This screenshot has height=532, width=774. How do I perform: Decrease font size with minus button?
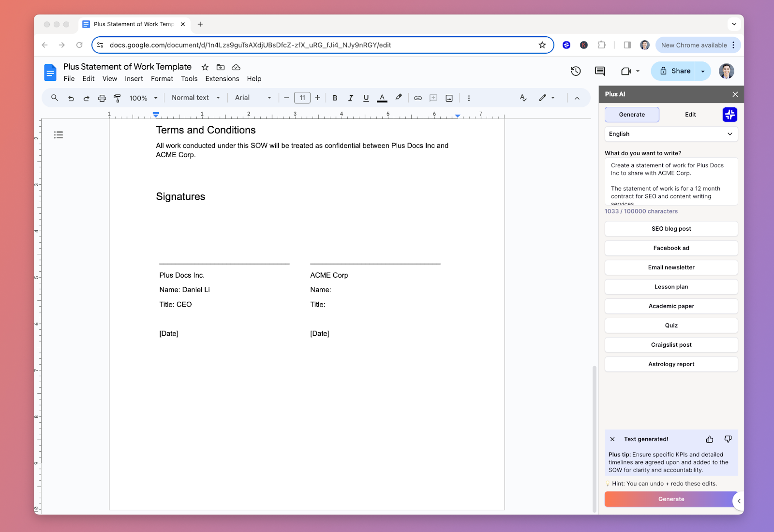286,98
